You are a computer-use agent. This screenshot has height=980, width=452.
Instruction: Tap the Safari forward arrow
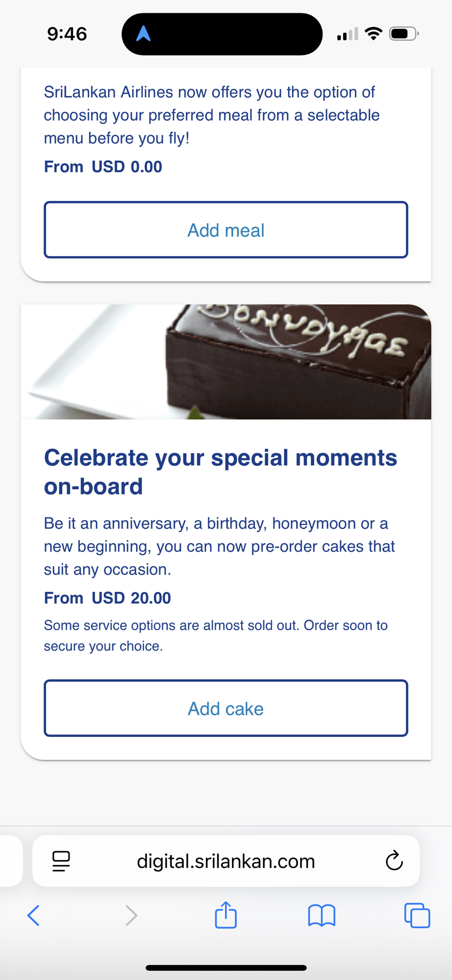click(131, 915)
